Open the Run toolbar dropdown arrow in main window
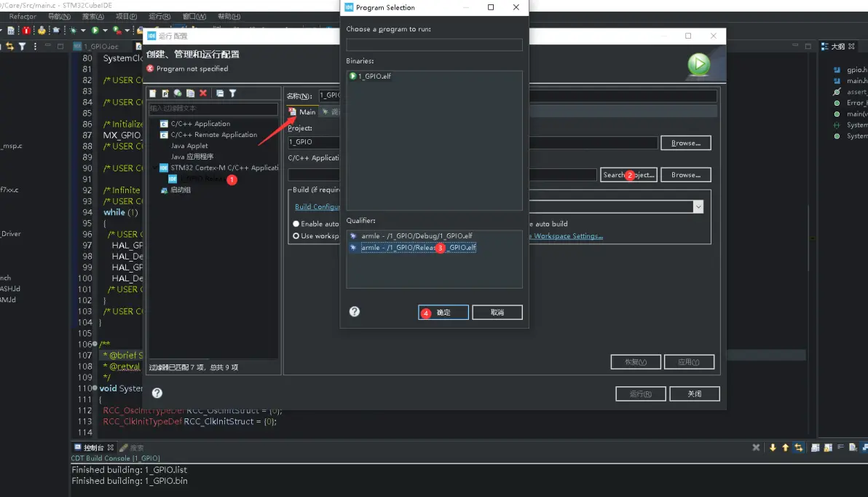Image resolution: width=868 pixels, height=497 pixels. tap(105, 30)
